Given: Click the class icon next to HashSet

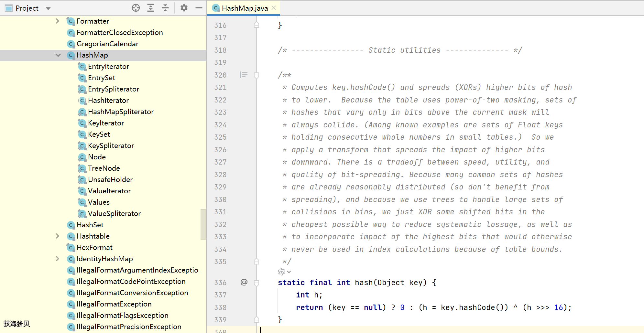Looking at the screenshot, I should pos(71,225).
